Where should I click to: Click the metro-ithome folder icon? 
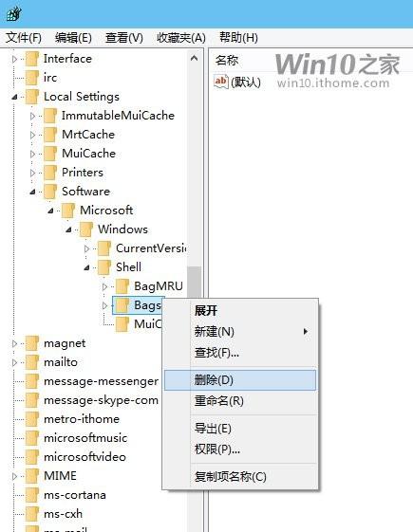(x=32, y=420)
